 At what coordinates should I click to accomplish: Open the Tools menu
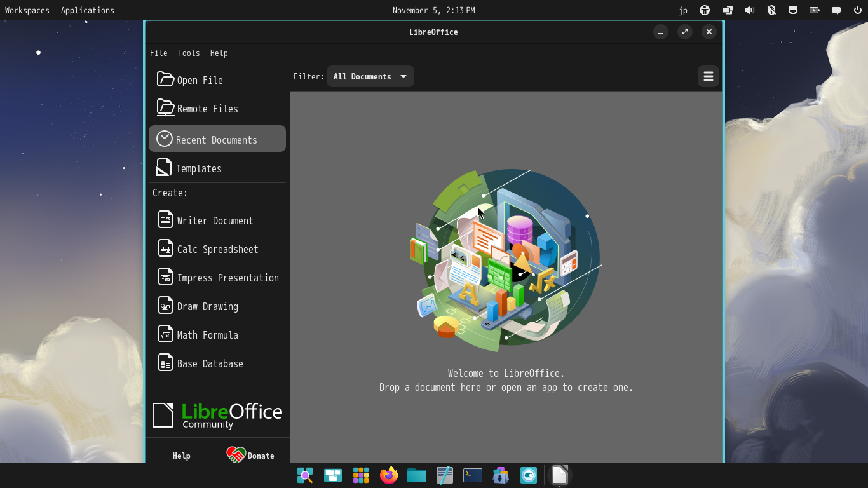[189, 53]
